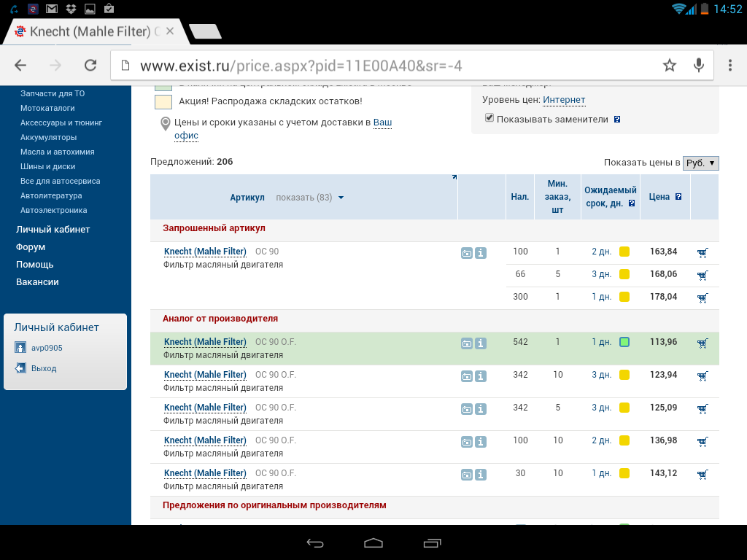Add the 125,09 offer to cart
Screen dimensions: 747x560
click(x=703, y=408)
